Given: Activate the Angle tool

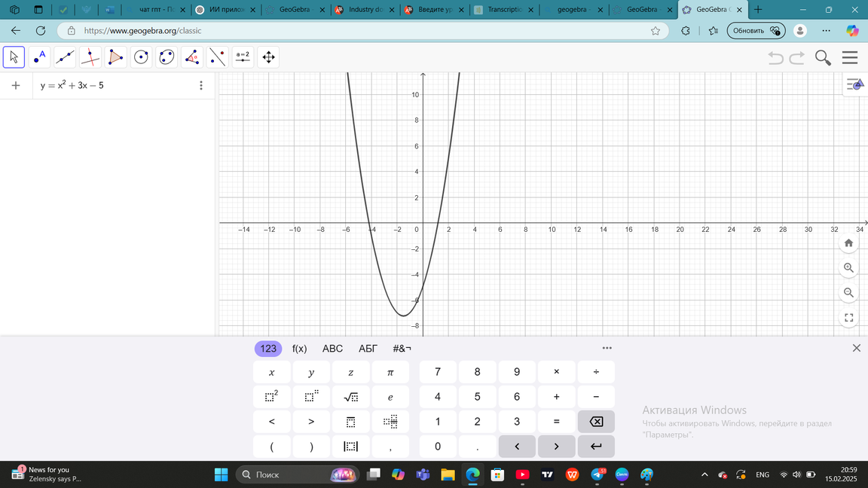Looking at the screenshot, I should [192, 57].
